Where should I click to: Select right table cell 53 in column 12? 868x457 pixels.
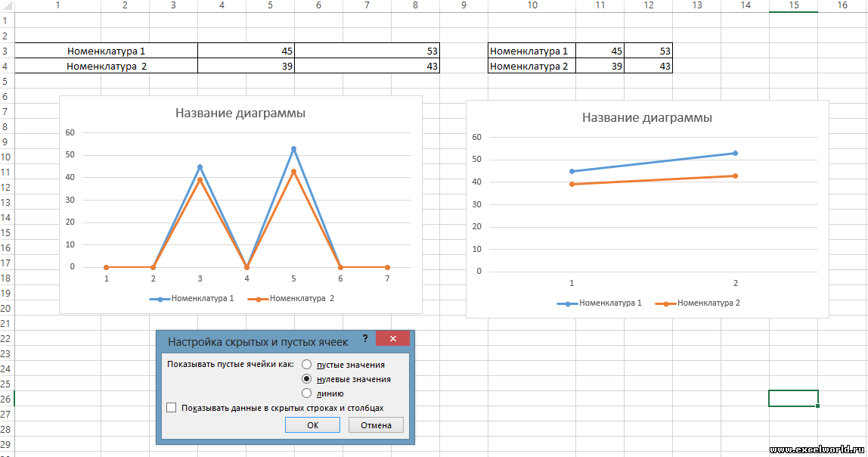(x=648, y=51)
